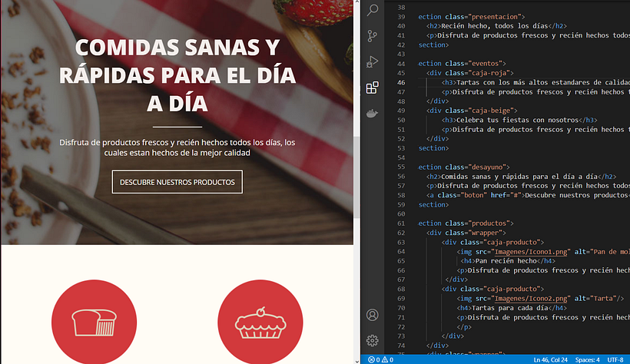Click the a class="boton" code line
Image resolution: width=630 pixels, height=364 pixels.
click(528, 195)
